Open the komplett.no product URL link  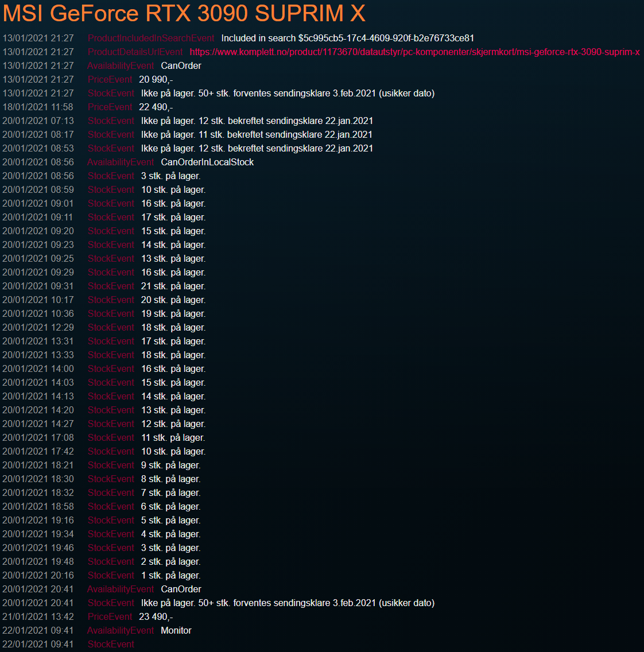414,52
